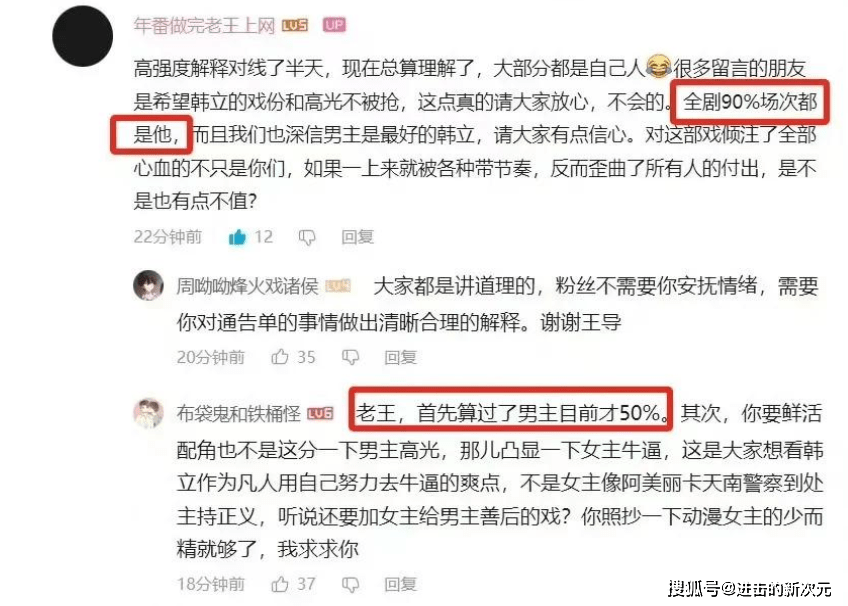Click 布袋鬼和铁桶怪's avatar picture
Viewport: 848px width, 606px height.
point(149,413)
